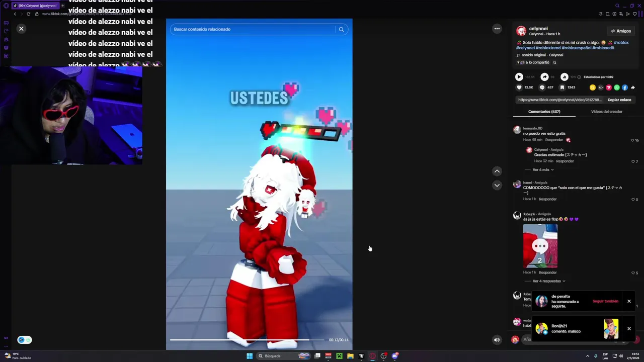Open image thumbnail in comment
The image size is (644, 362).
pyautogui.click(x=540, y=246)
